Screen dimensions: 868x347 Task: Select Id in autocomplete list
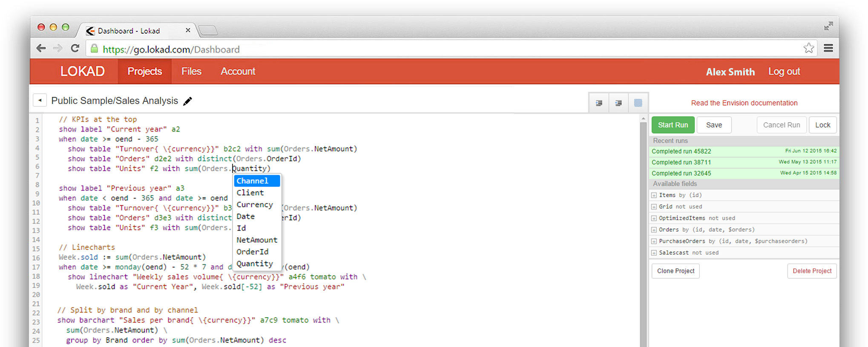pos(257,228)
